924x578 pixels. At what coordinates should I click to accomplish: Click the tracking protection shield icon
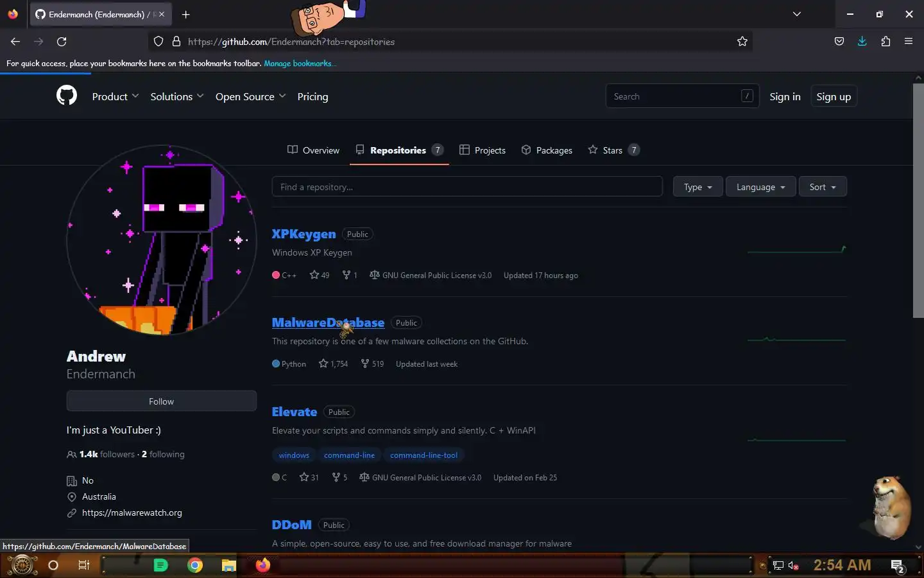[158, 41]
